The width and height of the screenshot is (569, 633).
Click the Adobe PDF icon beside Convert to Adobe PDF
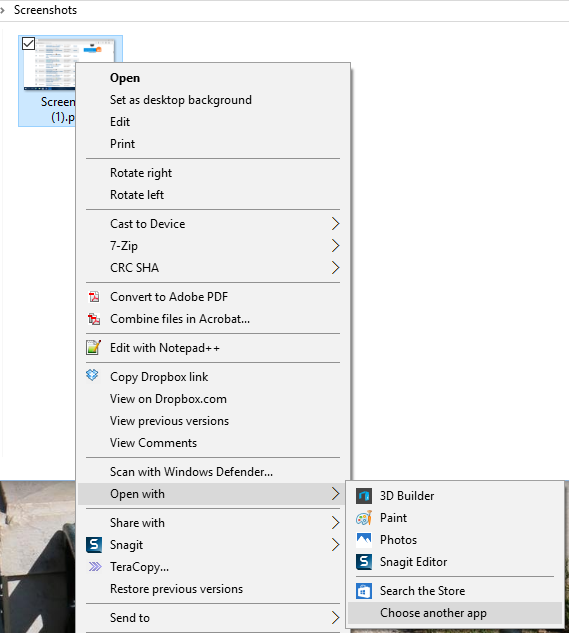[94, 297]
